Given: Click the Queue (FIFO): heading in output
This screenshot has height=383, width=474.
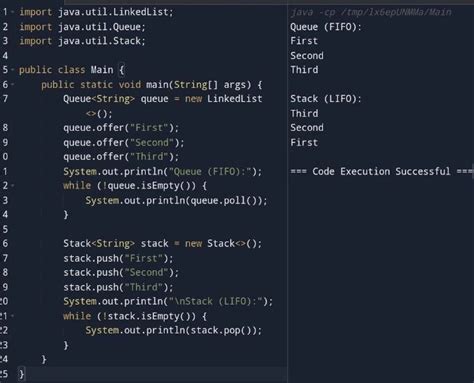Looking at the screenshot, I should 326,27.
